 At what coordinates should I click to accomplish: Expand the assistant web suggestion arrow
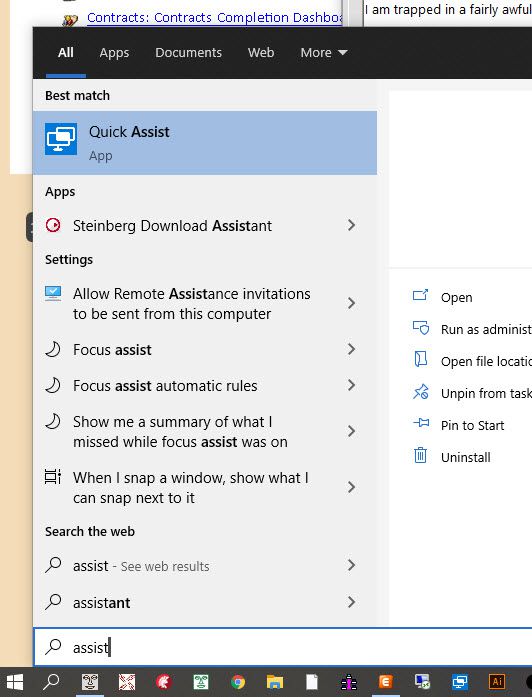point(351,602)
